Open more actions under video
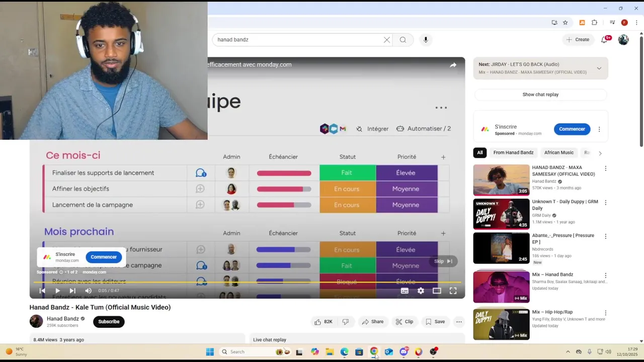The width and height of the screenshot is (644, 362). pyautogui.click(x=459, y=322)
